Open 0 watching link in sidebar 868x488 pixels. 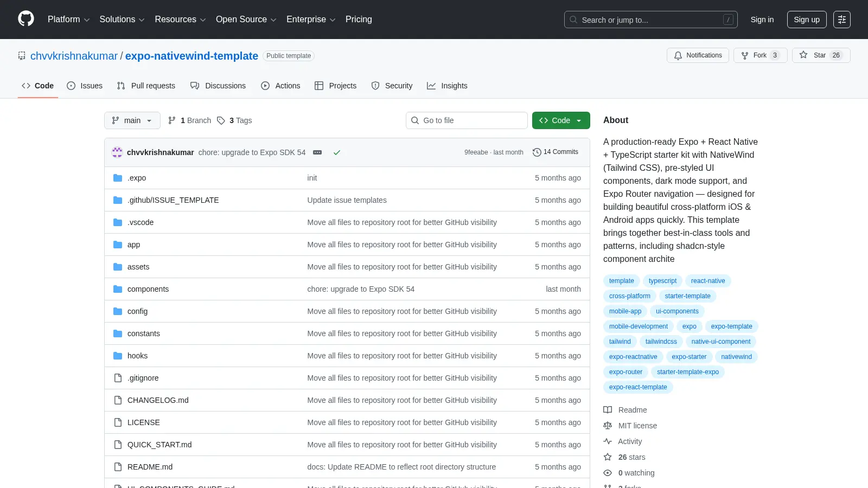coord(629,473)
